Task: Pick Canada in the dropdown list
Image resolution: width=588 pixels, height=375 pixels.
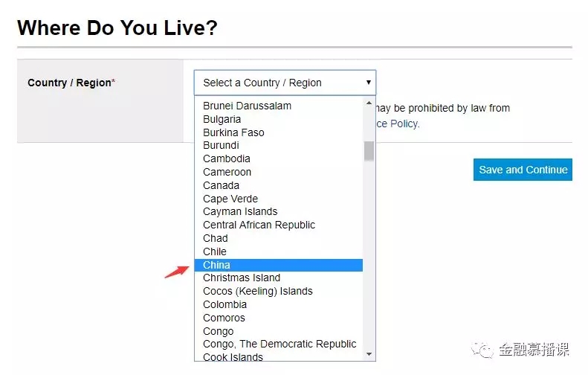Action: point(222,185)
